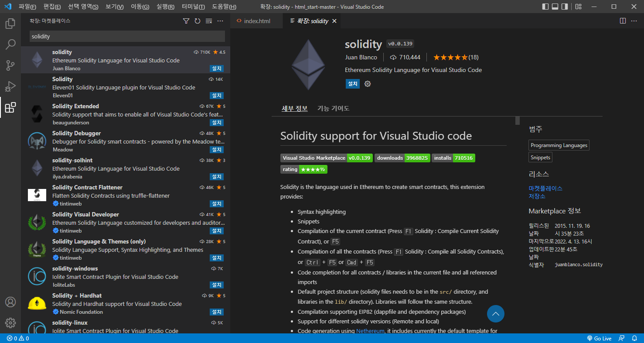Viewport: 644px width, 343px height.
Task: Open the Explorer view in activity bar
Action: tap(10, 24)
